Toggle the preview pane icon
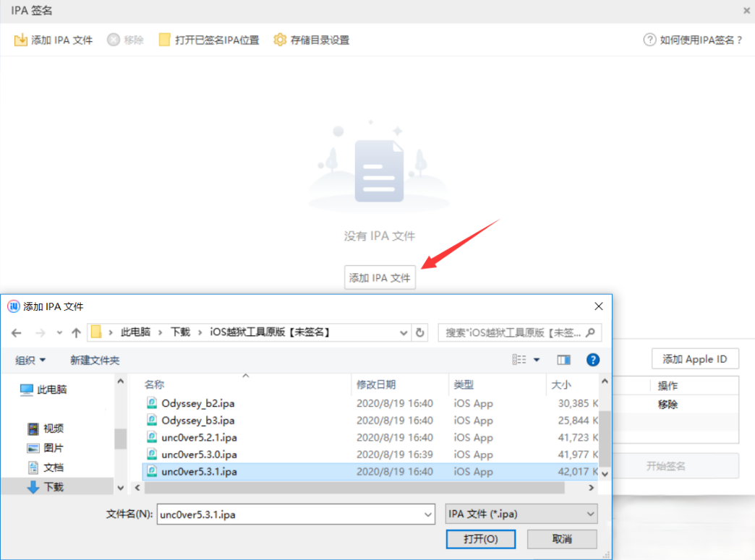 click(564, 360)
